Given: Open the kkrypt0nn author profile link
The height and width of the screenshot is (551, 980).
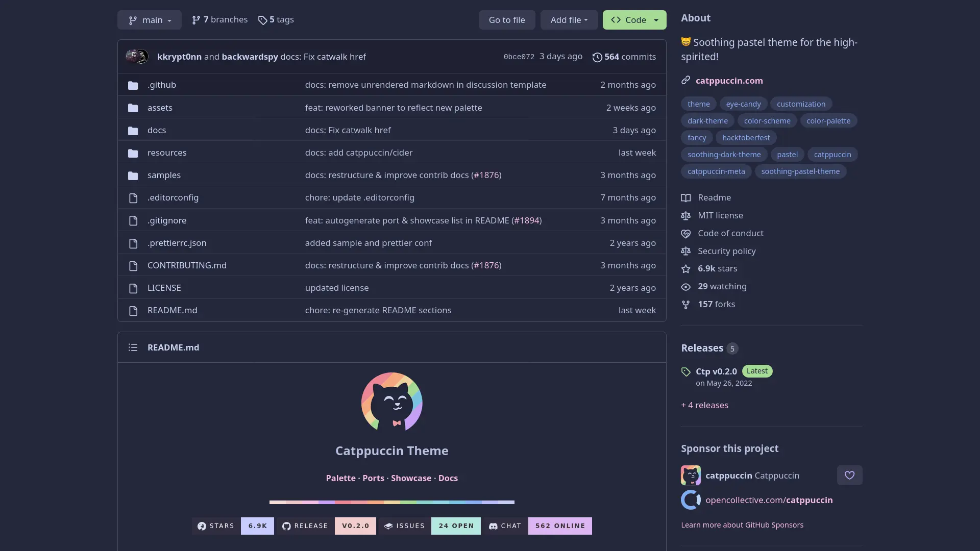Looking at the screenshot, I should (179, 57).
